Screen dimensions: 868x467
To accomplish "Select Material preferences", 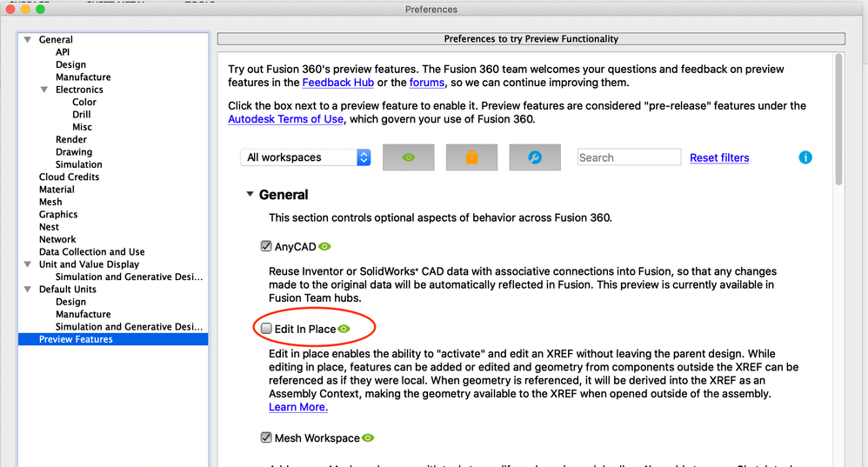I will (x=57, y=190).
